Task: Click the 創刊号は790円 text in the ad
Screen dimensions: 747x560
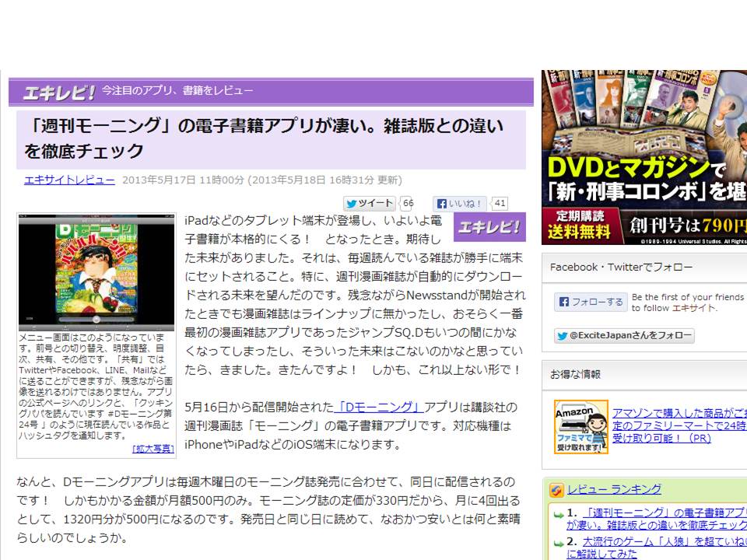Action: pyautogui.click(x=688, y=225)
